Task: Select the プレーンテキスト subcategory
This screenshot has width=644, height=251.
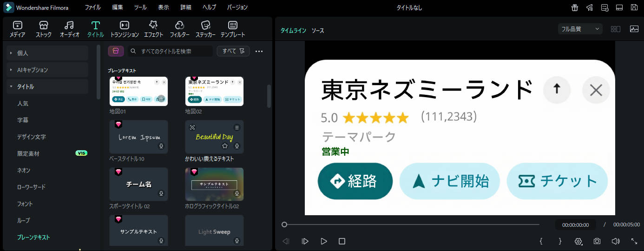Action: [x=33, y=237]
